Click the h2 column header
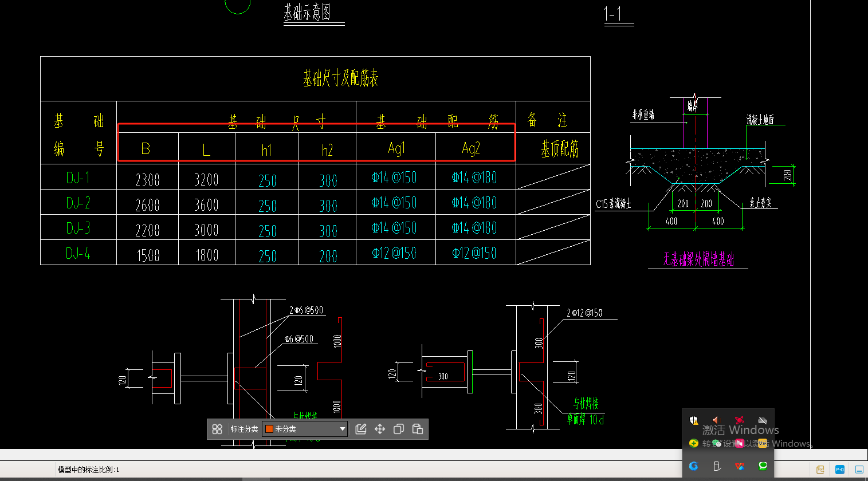The height and width of the screenshot is (481, 868). coord(327,150)
